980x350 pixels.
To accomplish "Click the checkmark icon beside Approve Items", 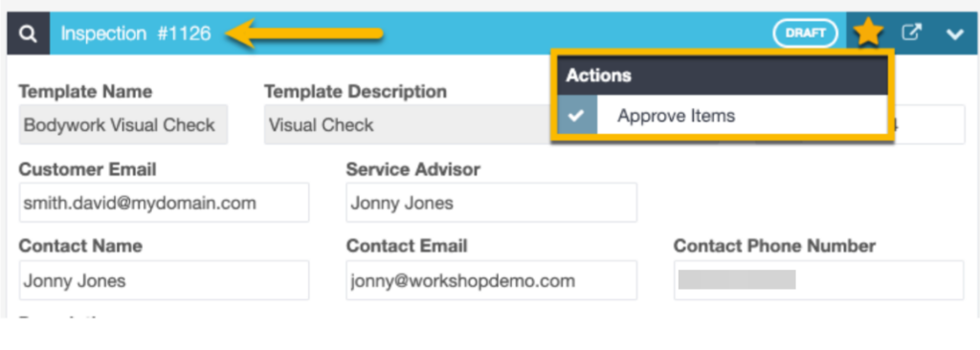I will pos(577,116).
